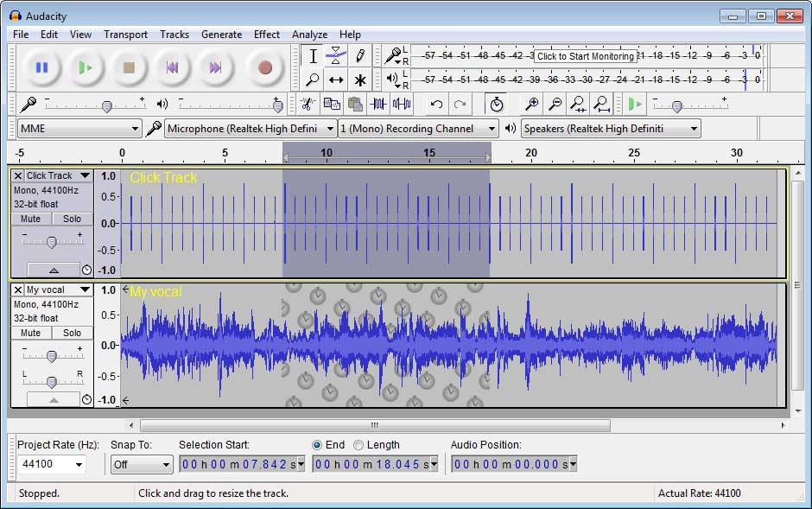This screenshot has height=509, width=812.
Task: Select the Selection tool
Action: pyautogui.click(x=313, y=55)
